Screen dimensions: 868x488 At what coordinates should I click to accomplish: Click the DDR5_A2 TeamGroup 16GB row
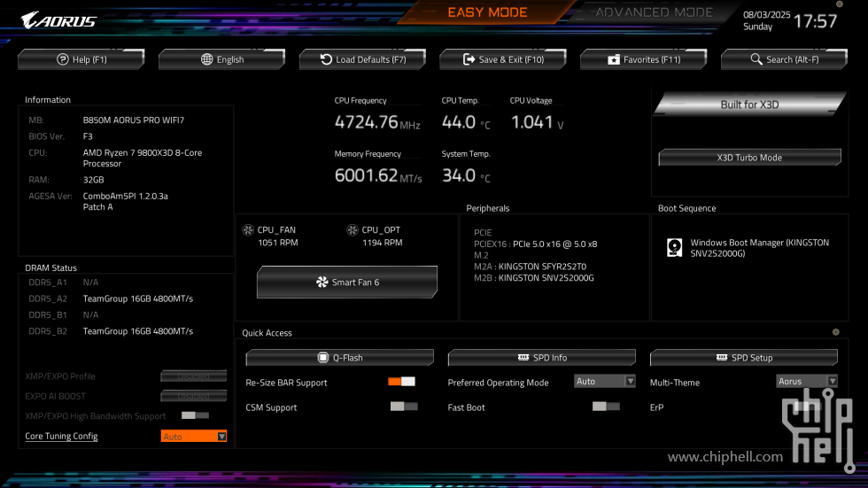pos(111,298)
